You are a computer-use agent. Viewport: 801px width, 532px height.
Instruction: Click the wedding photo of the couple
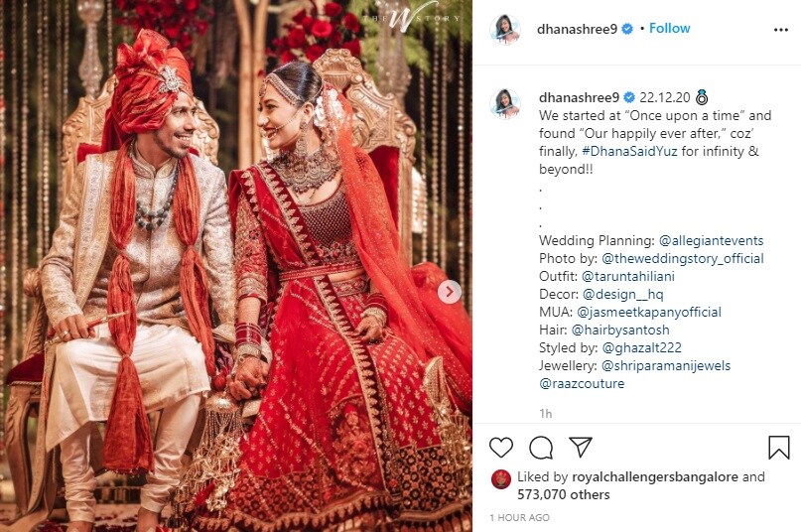click(236, 266)
